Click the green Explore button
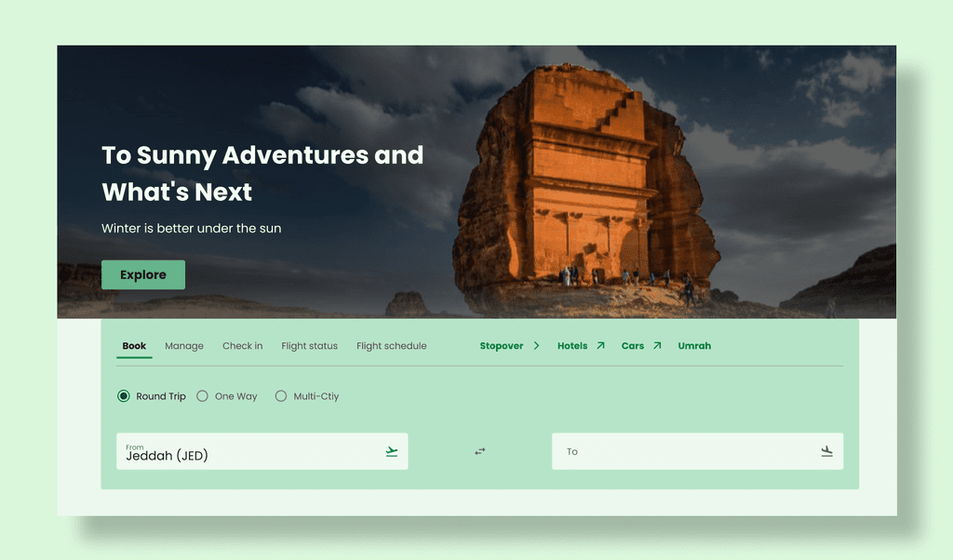Image resolution: width=953 pixels, height=560 pixels. [x=143, y=274]
